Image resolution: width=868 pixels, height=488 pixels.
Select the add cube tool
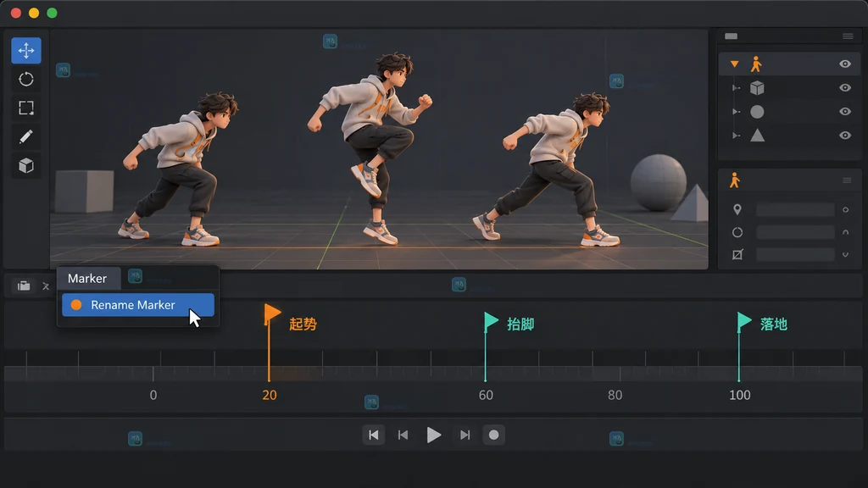point(26,165)
